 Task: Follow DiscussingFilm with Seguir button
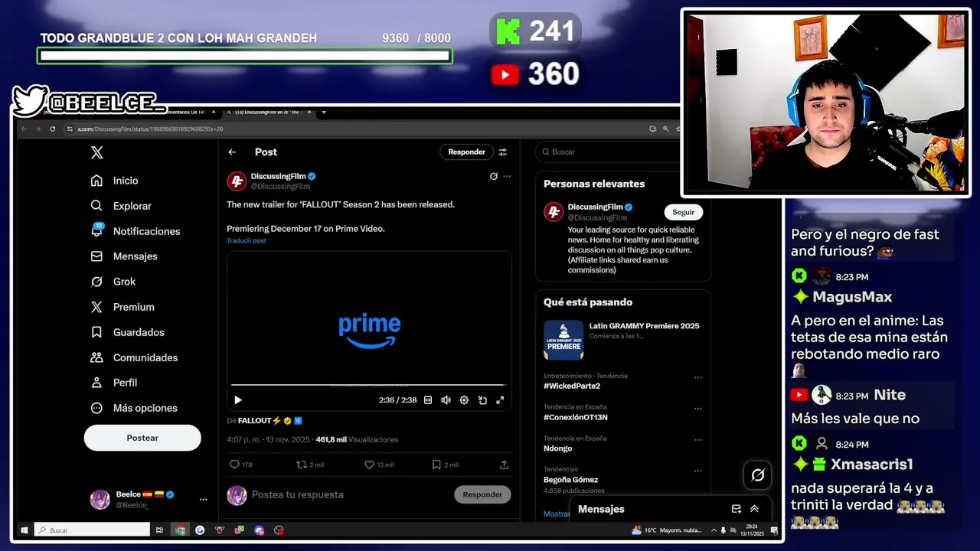(684, 212)
